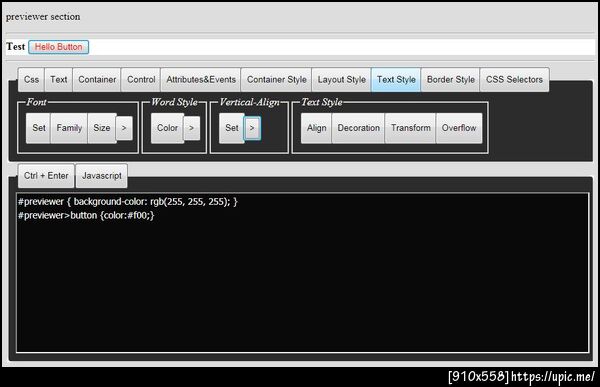Image resolution: width=600 pixels, height=387 pixels.
Task: Open the Border Style tab
Action: (450, 80)
